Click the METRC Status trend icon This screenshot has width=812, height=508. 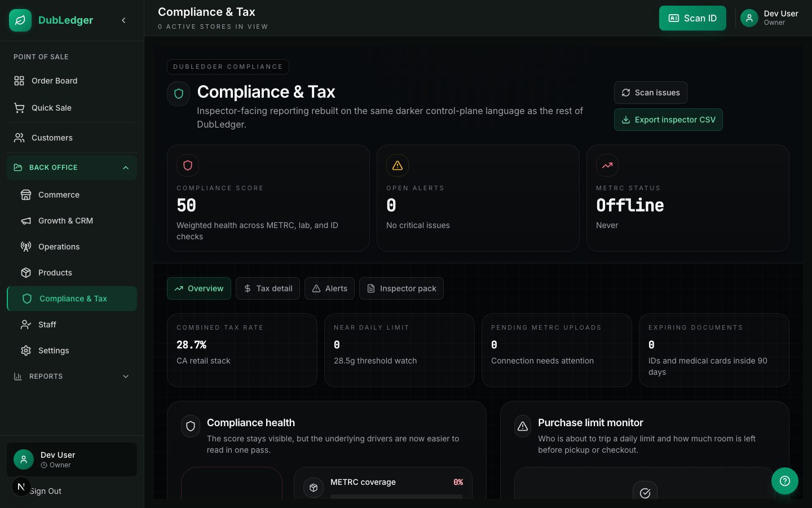click(607, 165)
